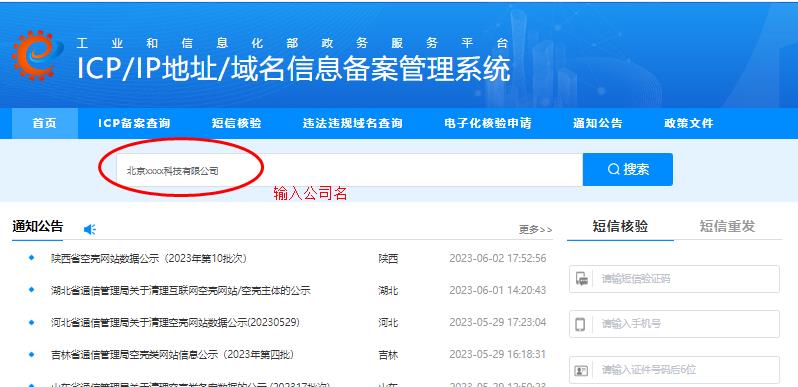The image size is (798, 387).
Task: Switch to the 短信重发 tab
Action: point(727,227)
